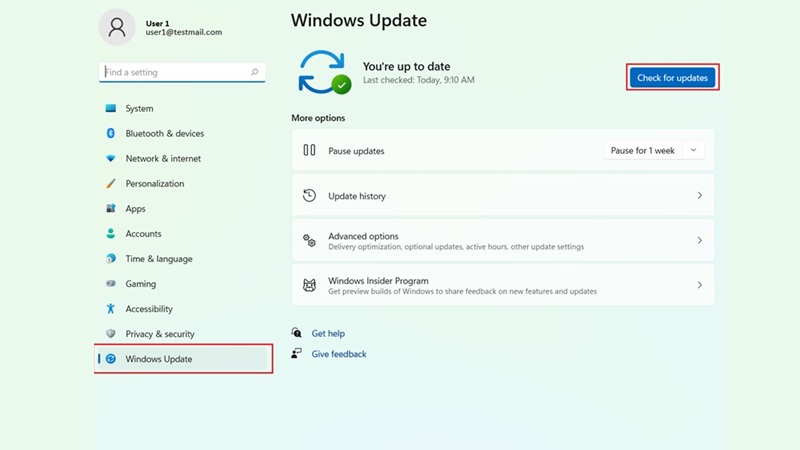Click the Network wifi icon
Screen dimensions: 800x450
click(111, 158)
